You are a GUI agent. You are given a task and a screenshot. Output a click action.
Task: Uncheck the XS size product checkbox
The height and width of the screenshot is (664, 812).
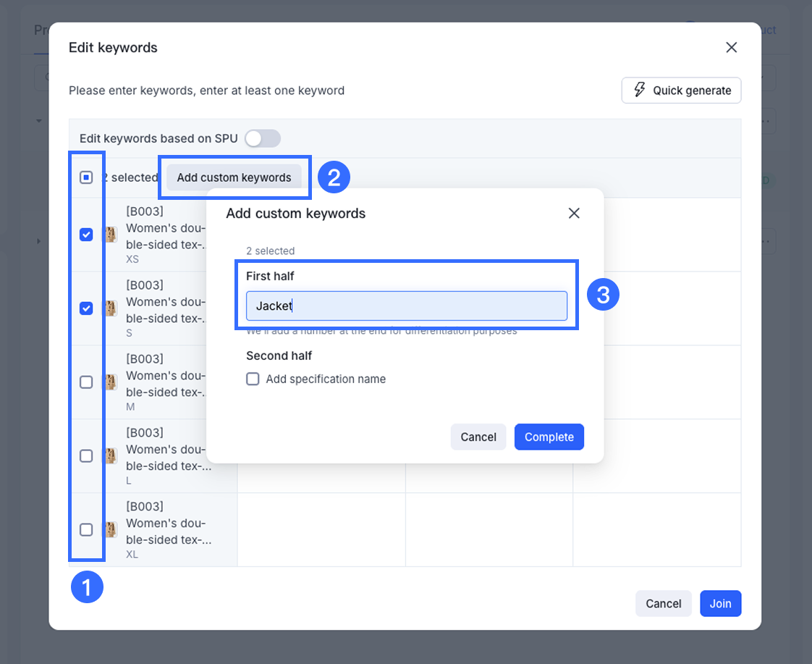pos(86,235)
